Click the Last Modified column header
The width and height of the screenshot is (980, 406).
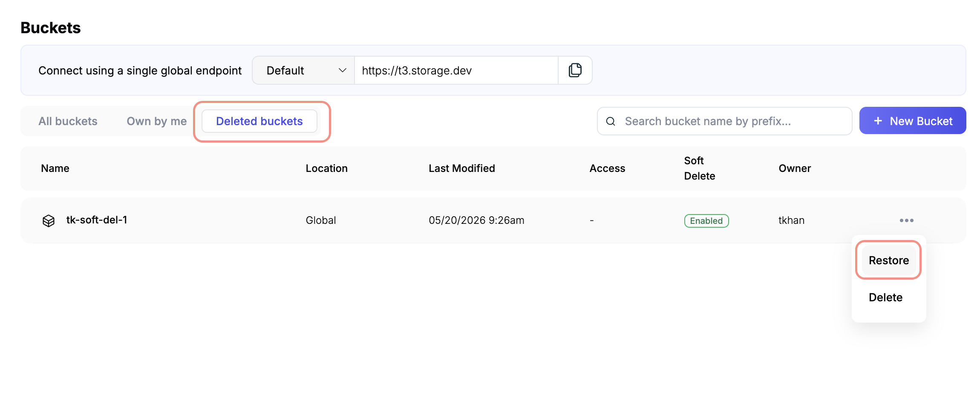[462, 168]
